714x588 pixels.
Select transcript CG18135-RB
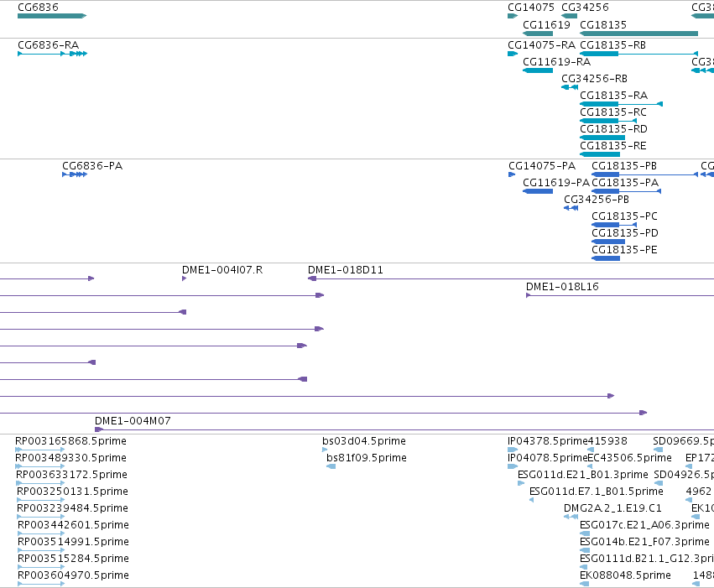[x=638, y=54]
